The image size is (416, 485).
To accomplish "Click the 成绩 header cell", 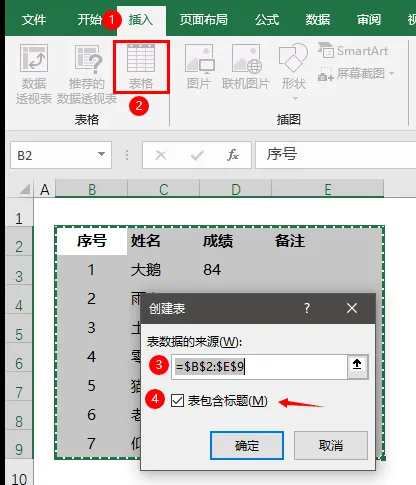I will tap(236, 241).
